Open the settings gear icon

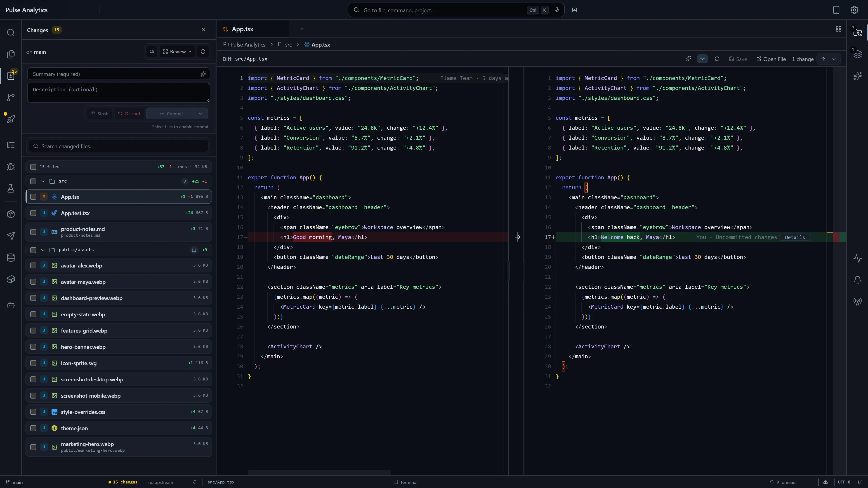coord(854,10)
